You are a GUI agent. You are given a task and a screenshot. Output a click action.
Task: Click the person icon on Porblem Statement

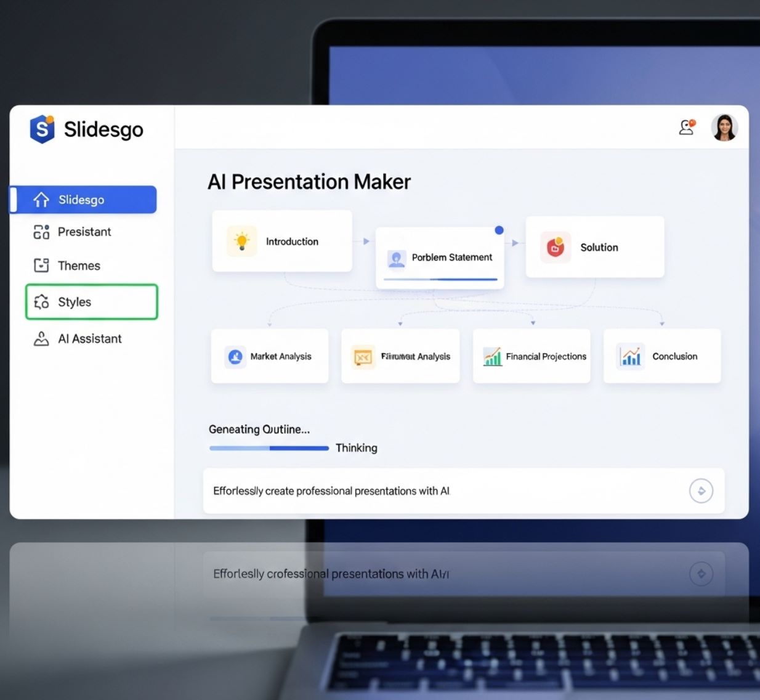coord(397,258)
